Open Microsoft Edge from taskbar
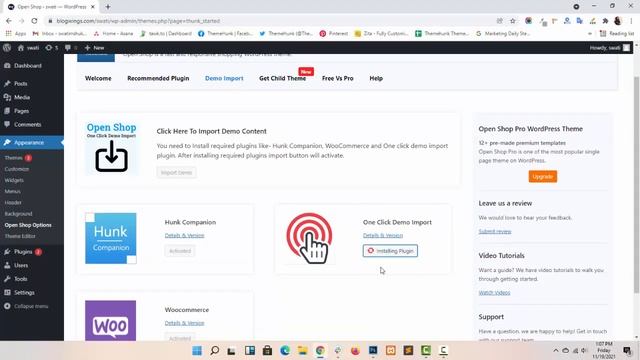The width and height of the screenshot is (640, 360). 285,351
